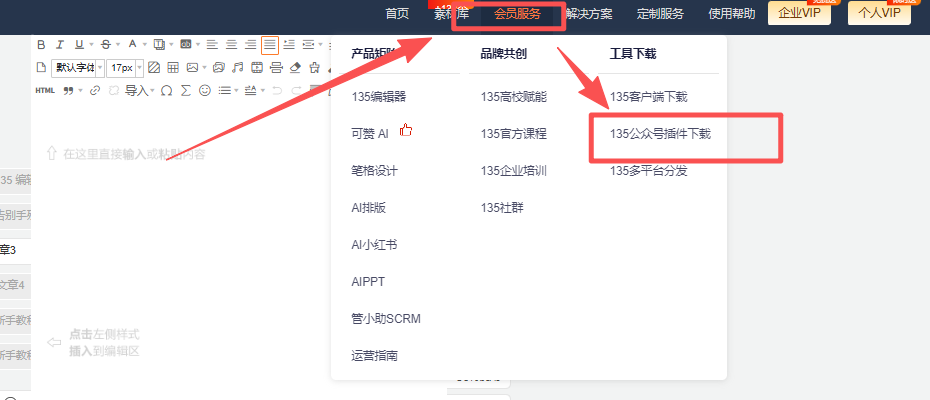Open the 解决方案 menu
This screenshot has height=400, width=930.
[x=589, y=14]
